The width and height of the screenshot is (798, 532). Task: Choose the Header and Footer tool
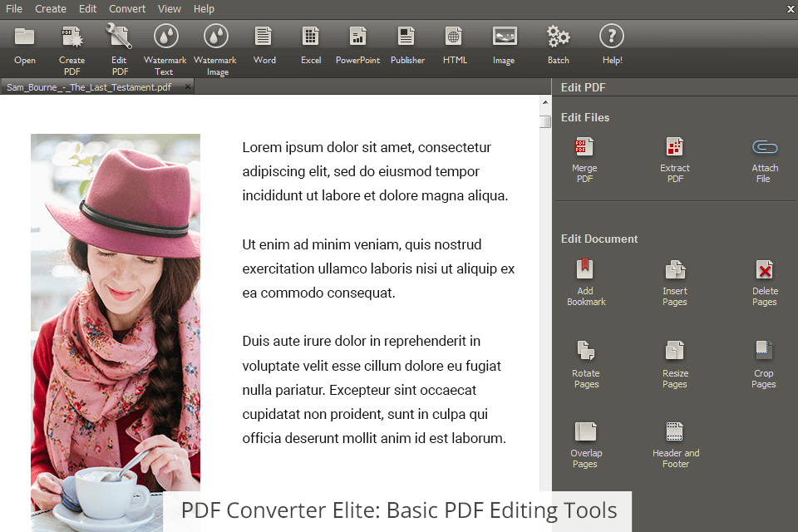[x=675, y=444]
